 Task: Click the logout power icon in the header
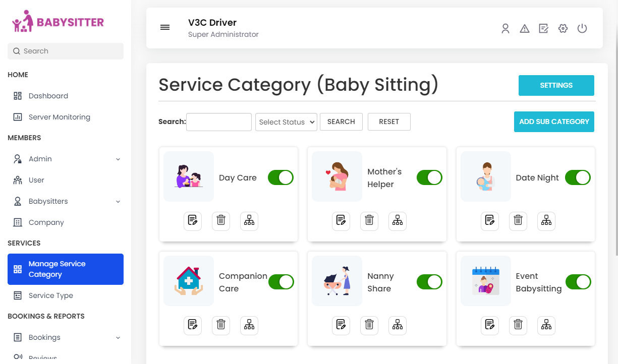[x=582, y=28]
